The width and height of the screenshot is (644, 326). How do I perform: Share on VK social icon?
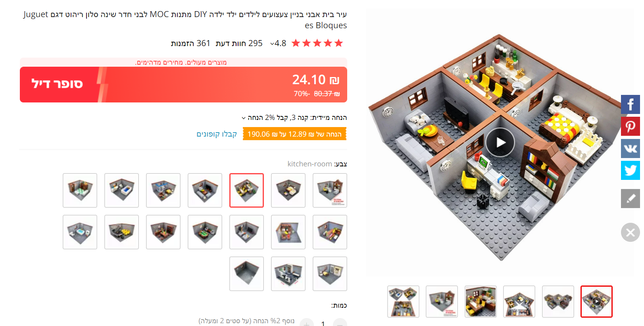pos(630,149)
